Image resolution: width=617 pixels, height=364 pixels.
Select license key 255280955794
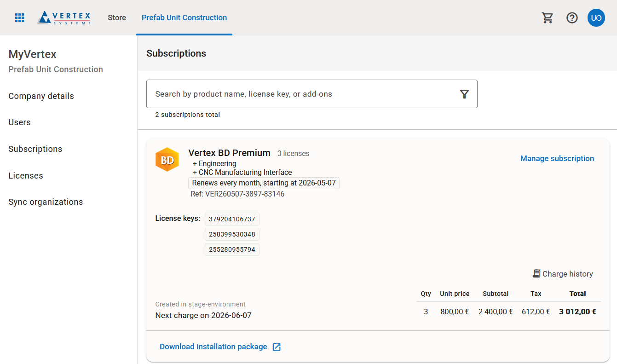pos(232,249)
